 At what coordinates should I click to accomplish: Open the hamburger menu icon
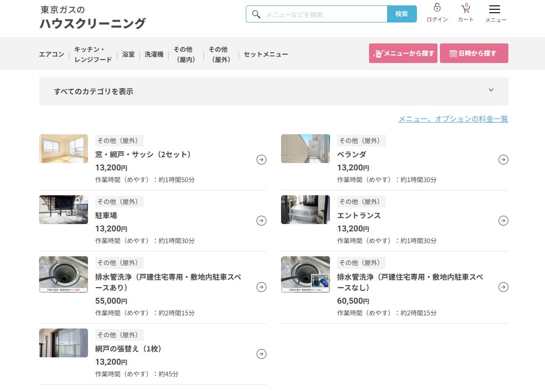pos(495,9)
